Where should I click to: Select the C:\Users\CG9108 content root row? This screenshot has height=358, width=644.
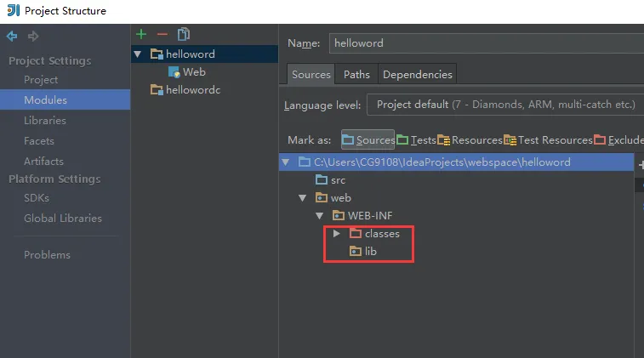(456, 162)
